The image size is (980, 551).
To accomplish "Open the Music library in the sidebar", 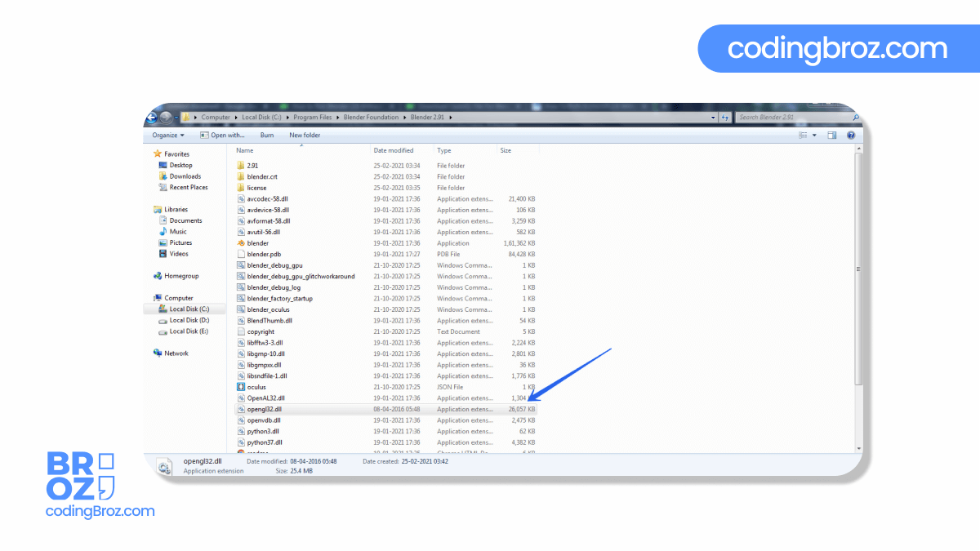I will coord(176,232).
